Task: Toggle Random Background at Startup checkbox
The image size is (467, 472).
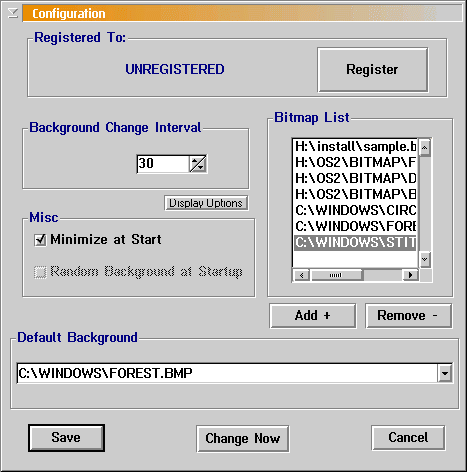Action: pos(40,272)
